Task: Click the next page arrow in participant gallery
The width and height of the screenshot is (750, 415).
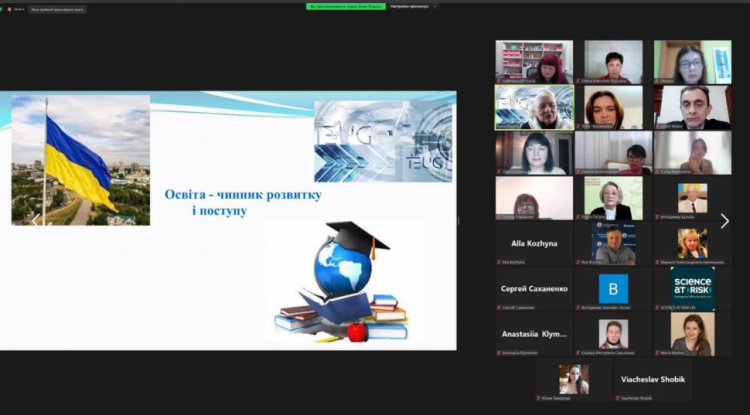Action: (x=725, y=221)
